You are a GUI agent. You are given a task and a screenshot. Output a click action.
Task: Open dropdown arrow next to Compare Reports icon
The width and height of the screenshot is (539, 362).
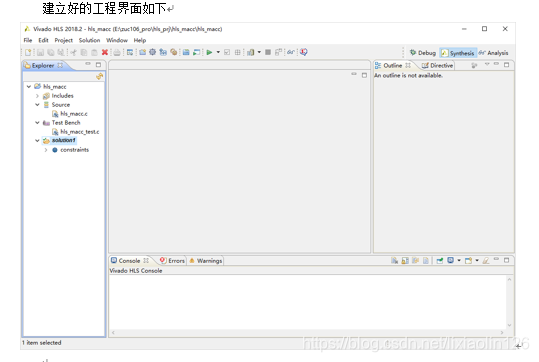click(259, 52)
